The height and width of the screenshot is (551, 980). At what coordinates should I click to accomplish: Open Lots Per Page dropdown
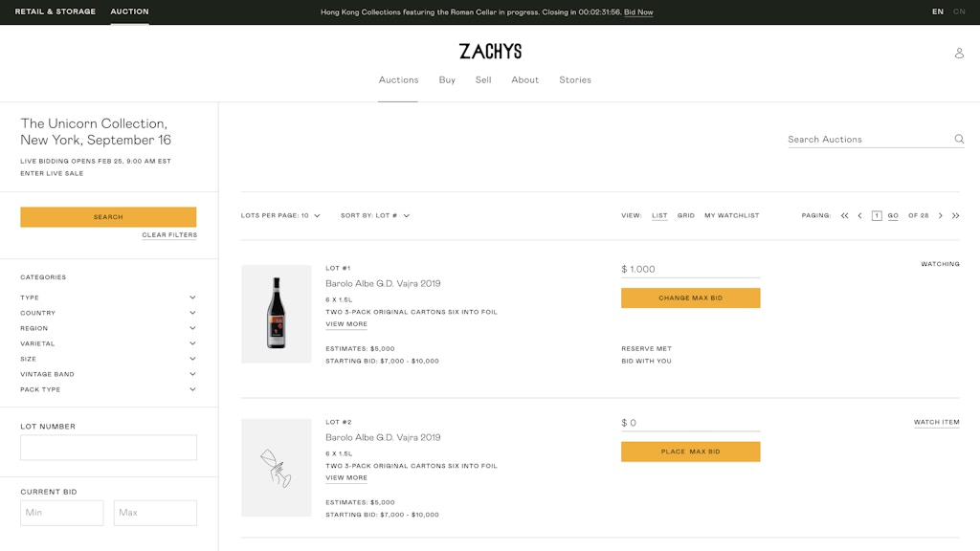click(280, 215)
